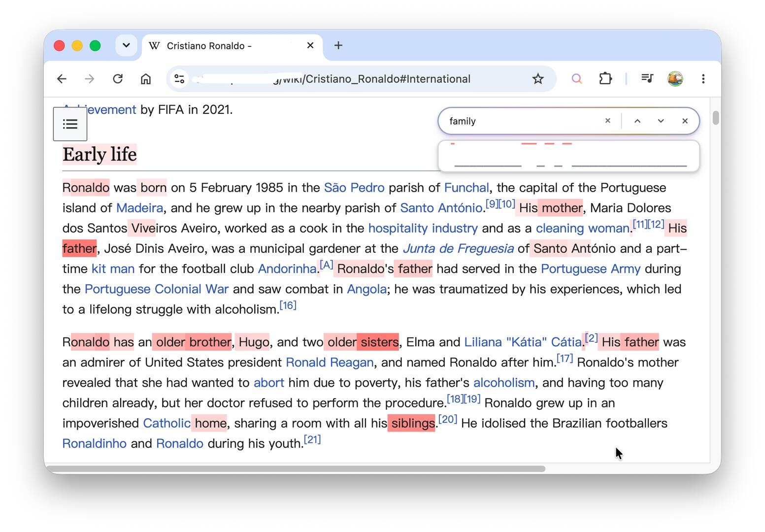
Task: Open citation [17]
Action: pyautogui.click(x=565, y=358)
